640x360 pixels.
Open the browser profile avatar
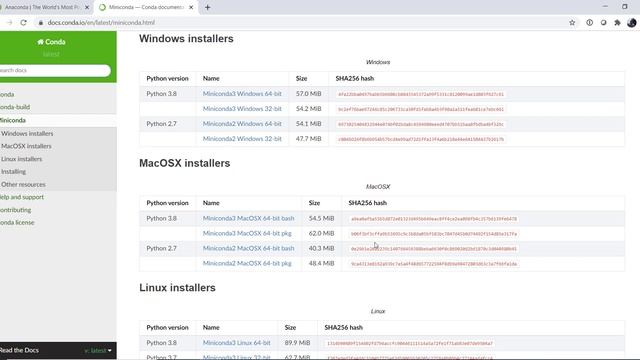click(631, 23)
